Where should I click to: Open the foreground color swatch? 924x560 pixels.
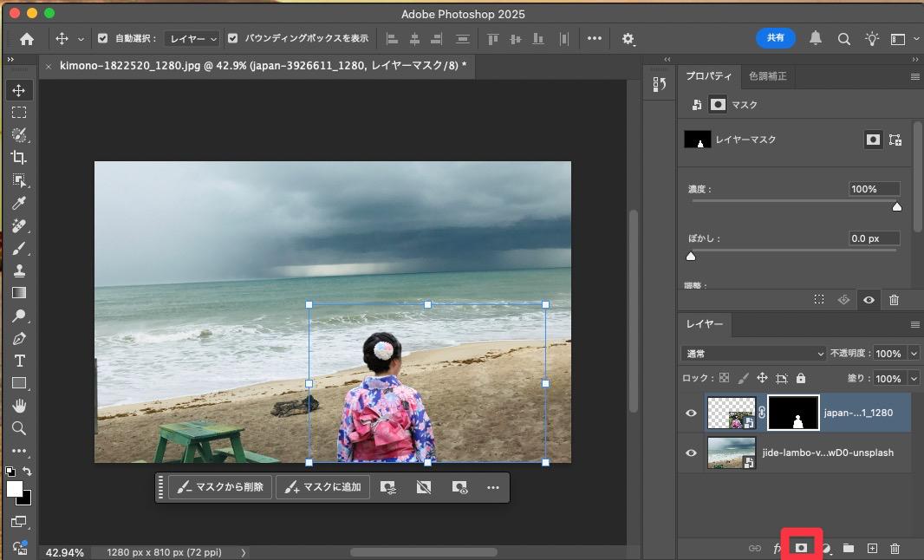coord(14,489)
